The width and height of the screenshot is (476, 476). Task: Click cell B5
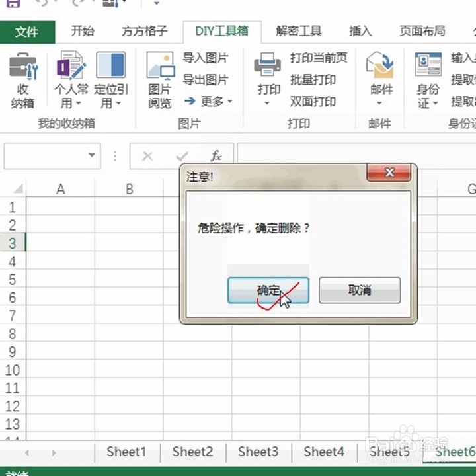point(130,278)
